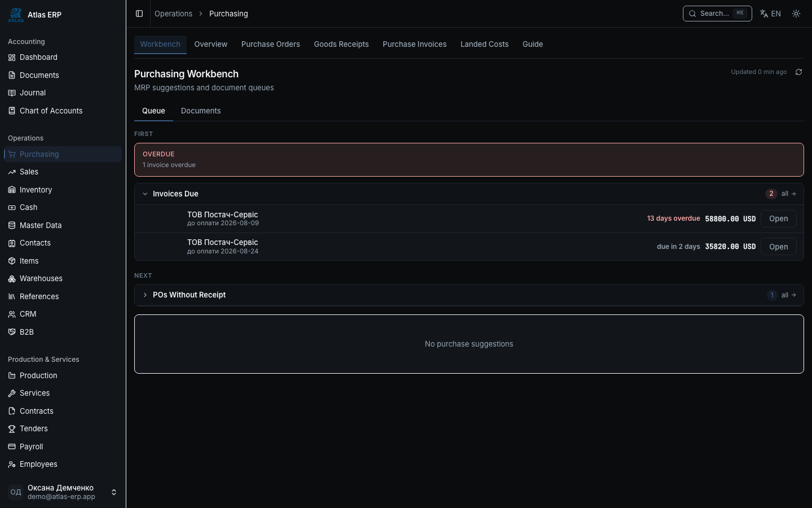Switch to the Purchase Orders tab
The image size is (812, 508).
[271, 44]
